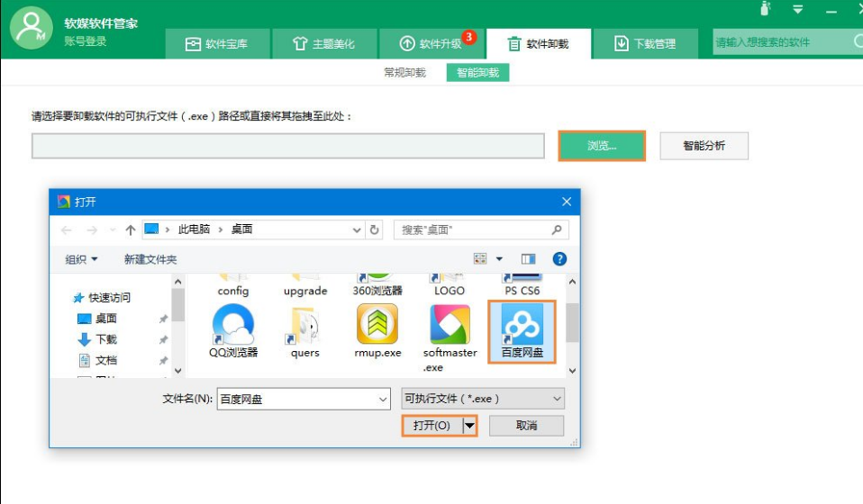This screenshot has width=863, height=504.
Task: Change the view mode icon
Action: point(480,258)
